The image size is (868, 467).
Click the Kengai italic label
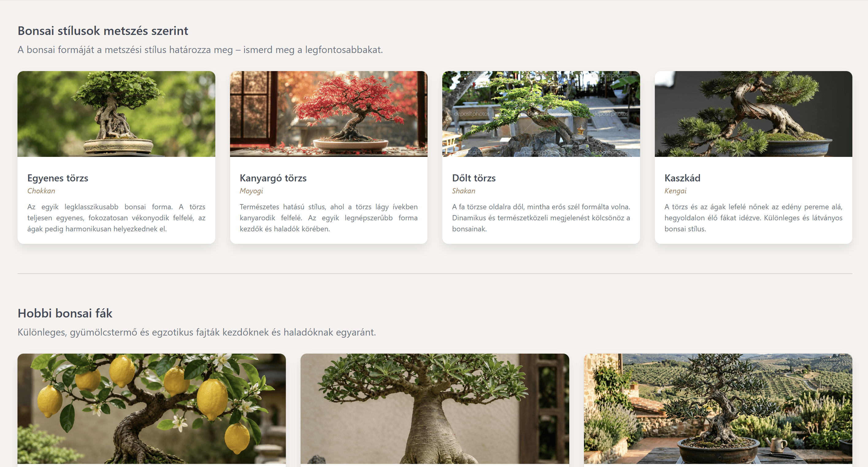675,191
